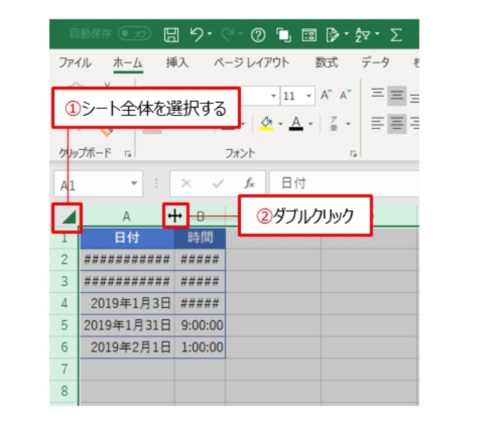The image size is (504, 423).
Task: Apply the yellow fill color bucket
Action: 266,123
